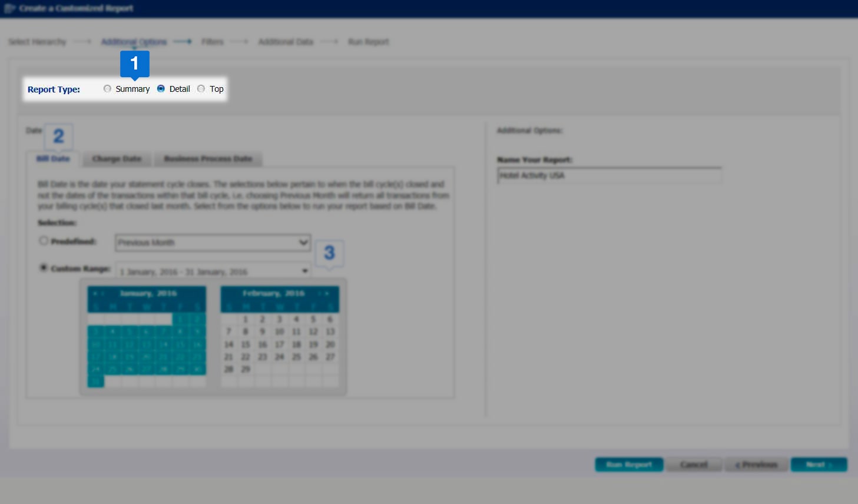The image size is (858, 504).
Task: Open the Business Process Date tab
Action: click(208, 159)
